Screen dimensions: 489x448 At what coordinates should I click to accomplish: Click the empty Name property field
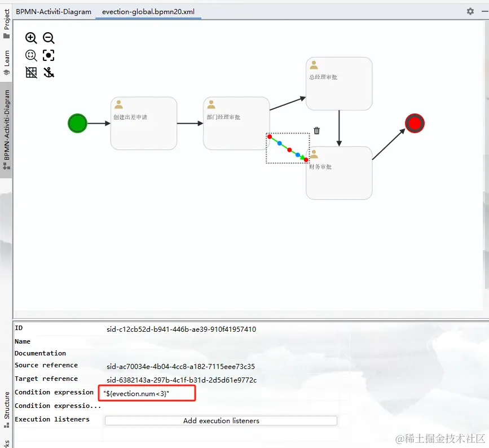click(x=222, y=341)
